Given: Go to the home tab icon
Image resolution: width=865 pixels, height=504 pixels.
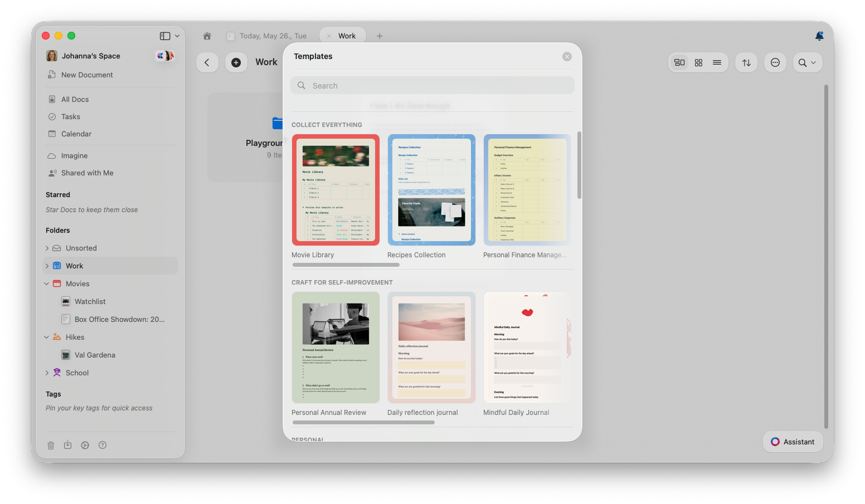Looking at the screenshot, I should [x=207, y=36].
